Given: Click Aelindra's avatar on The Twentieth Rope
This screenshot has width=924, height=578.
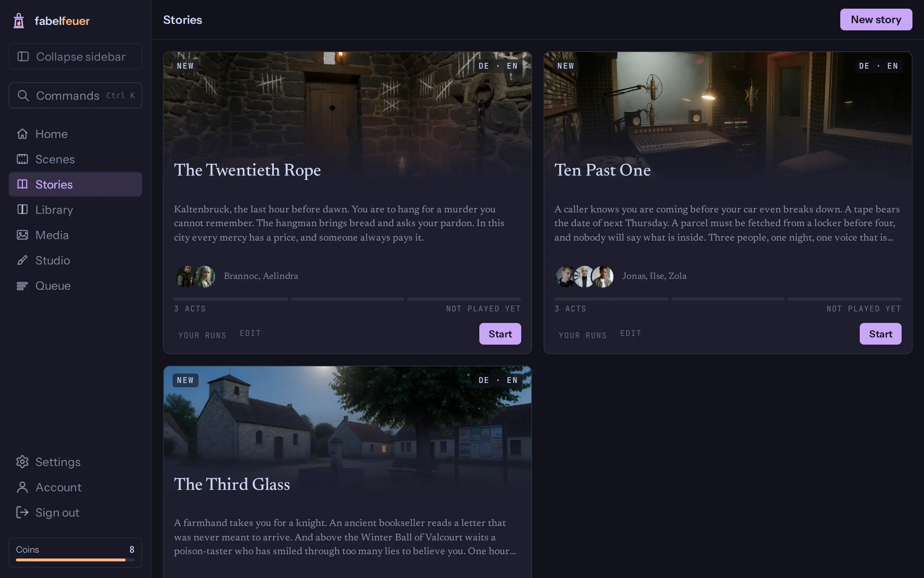Looking at the screenshot, I should pos(205,276).
